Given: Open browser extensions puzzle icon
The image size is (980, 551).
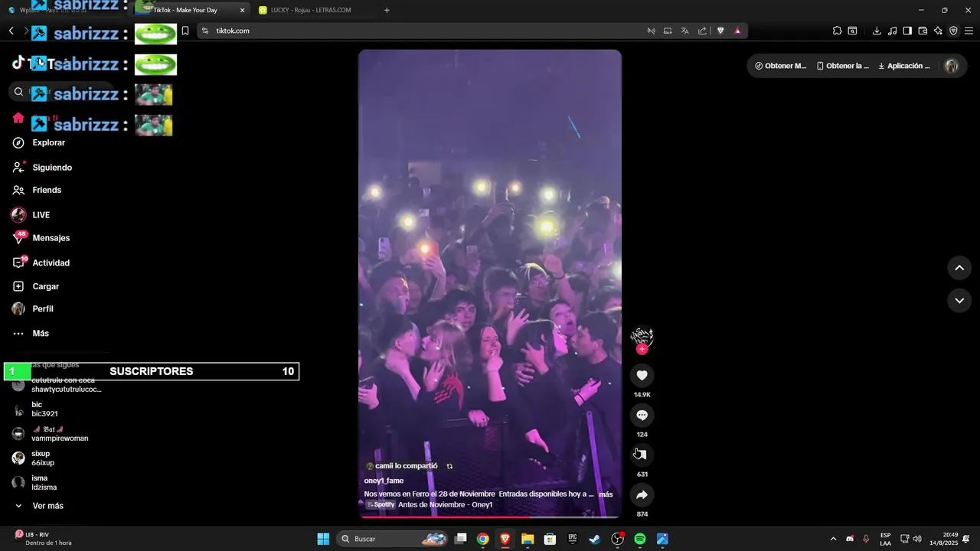Looking at the screenshot, I should point(837,31).
